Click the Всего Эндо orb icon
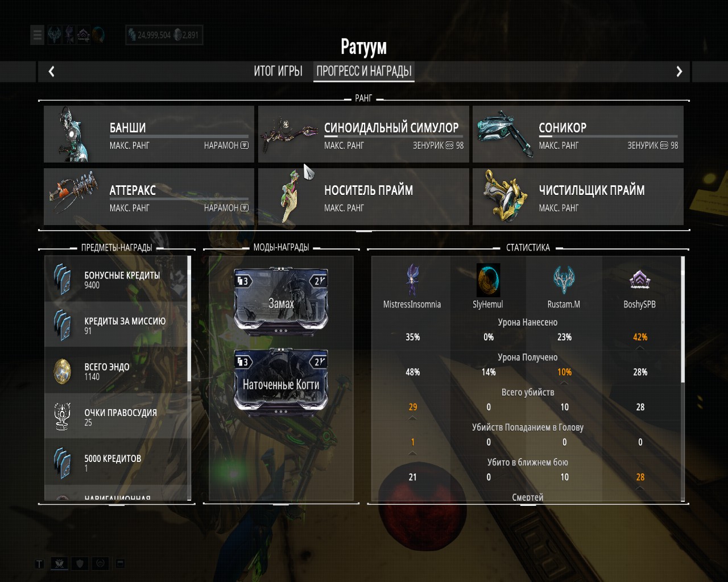 62,371
